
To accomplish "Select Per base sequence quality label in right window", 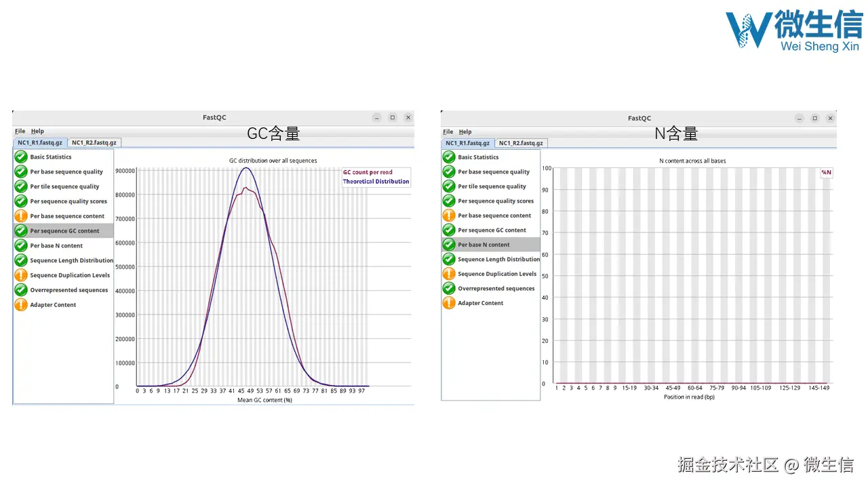I will [494, 171].
